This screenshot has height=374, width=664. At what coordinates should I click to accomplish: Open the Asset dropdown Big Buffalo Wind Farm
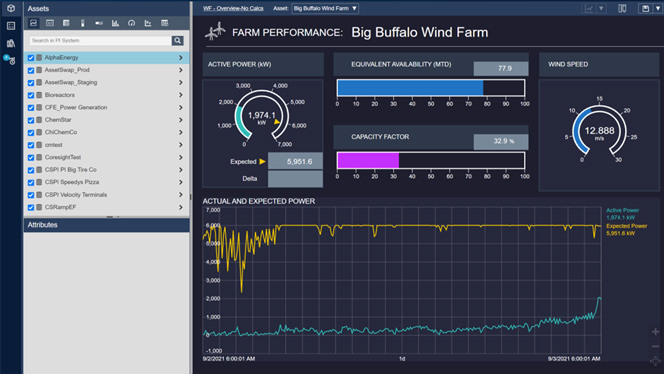click(x=325, y=8)
